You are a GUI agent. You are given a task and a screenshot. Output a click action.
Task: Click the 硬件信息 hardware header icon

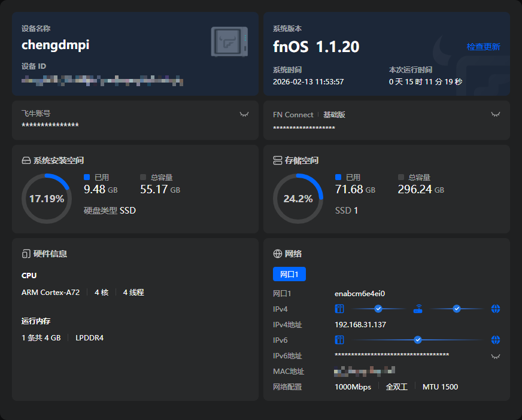[x=26, y=254]
